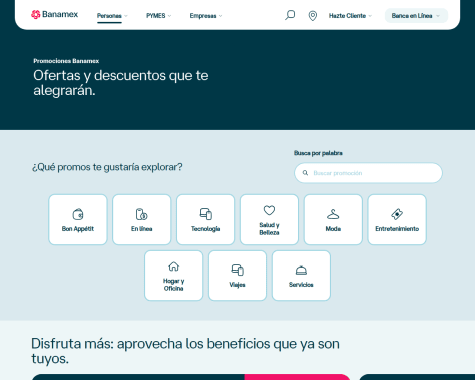Viewport: 475px width, 380px height.
Task: Open the PYMES nav tab
Action: tap(156, 16)
